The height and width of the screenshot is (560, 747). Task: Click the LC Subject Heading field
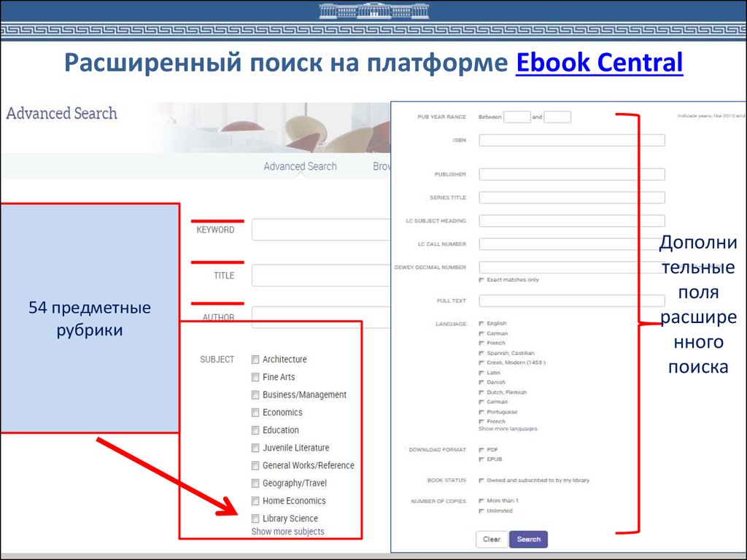572,220
